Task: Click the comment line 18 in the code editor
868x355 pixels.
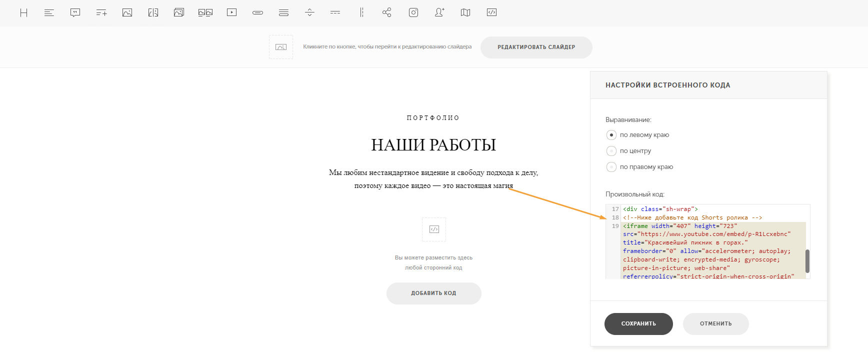Action: click(692, 217)
